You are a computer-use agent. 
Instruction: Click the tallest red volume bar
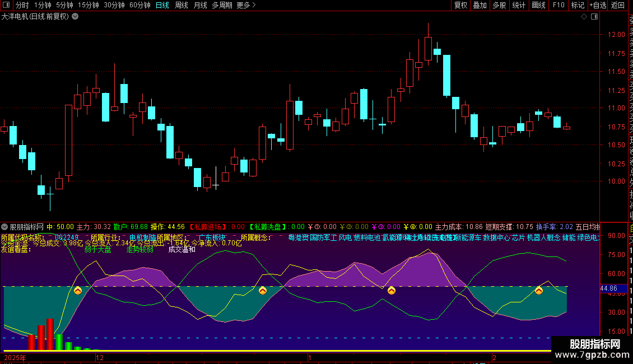[x=50, y=334]
